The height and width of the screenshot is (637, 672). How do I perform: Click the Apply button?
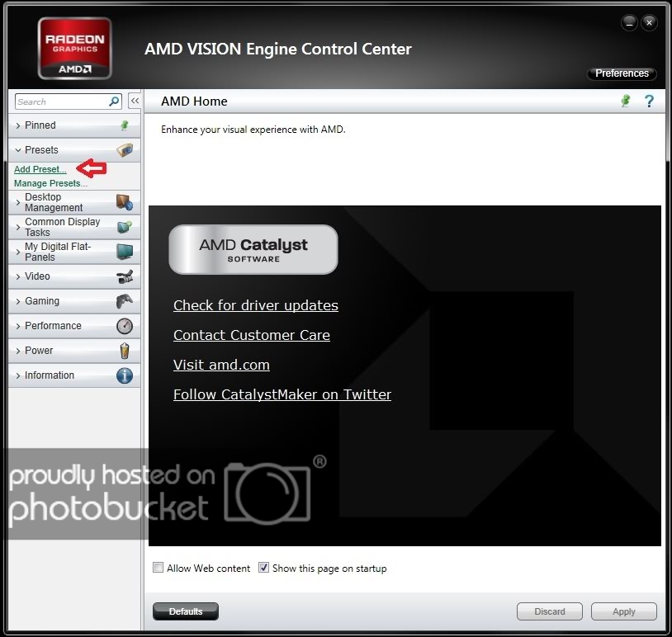click(623, 611)
